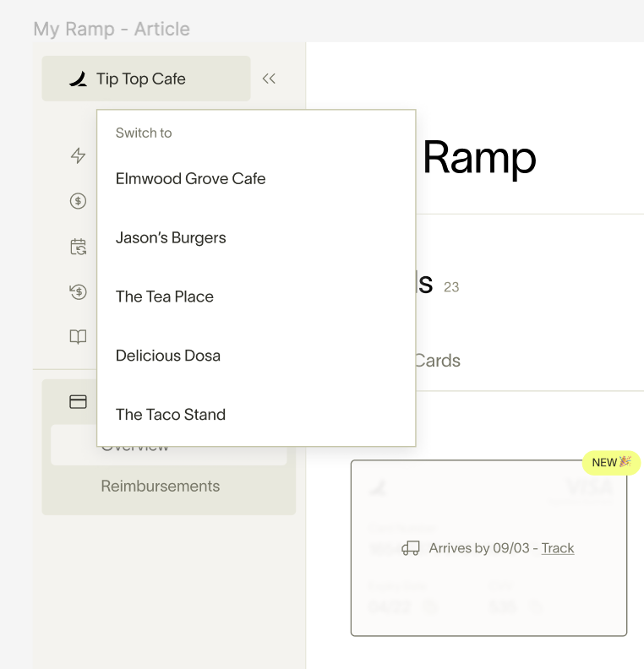Click the NEW badge on the card
Image resolution: width=644 pixels, height=669 pixels.
point(611,463)
